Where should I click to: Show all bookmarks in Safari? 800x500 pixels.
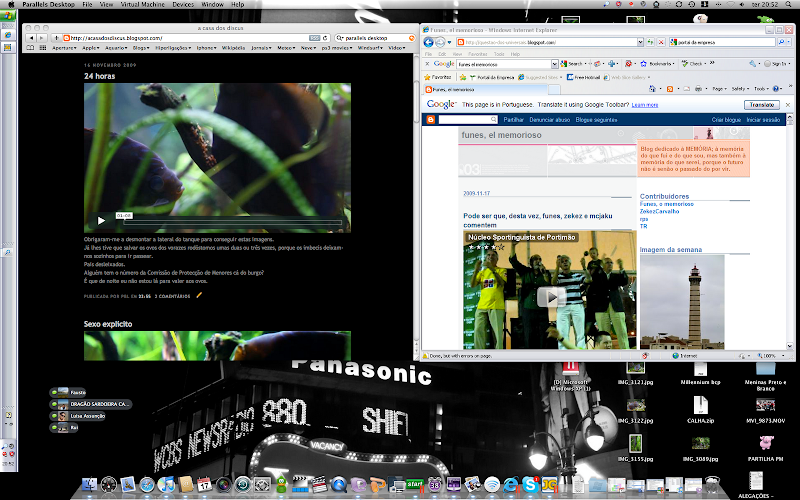click(x=31, y=47)
